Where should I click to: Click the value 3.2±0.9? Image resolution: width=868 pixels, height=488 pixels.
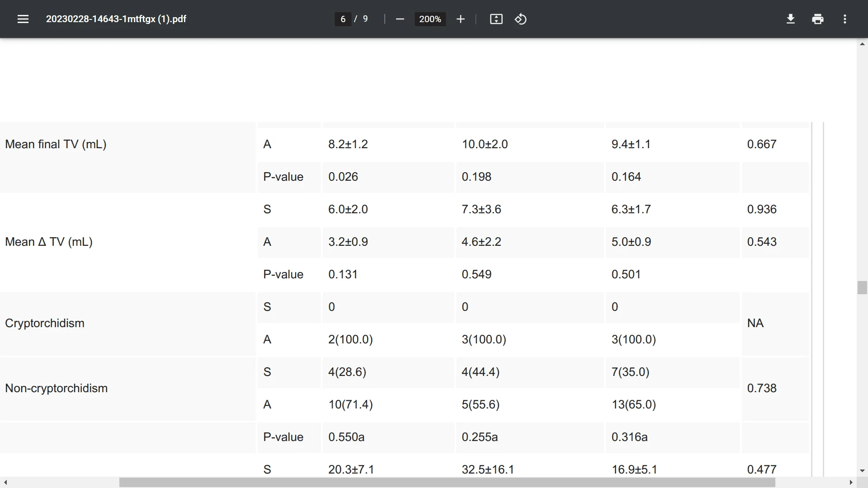(348, 242)
